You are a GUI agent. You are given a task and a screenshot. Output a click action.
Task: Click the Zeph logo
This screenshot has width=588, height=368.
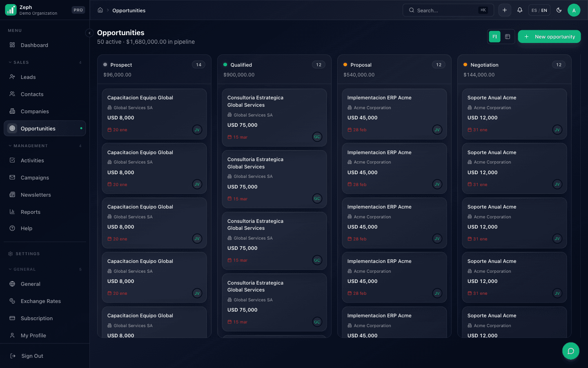10,9
